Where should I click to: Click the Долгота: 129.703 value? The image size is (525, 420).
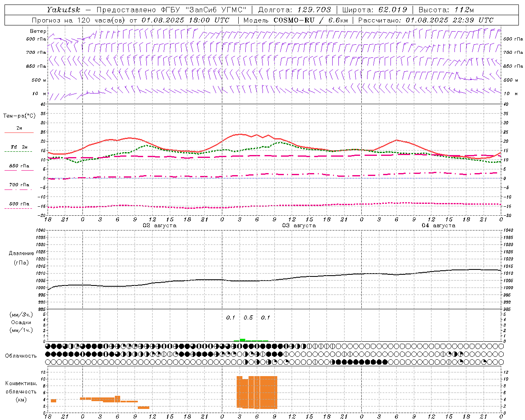294,10
